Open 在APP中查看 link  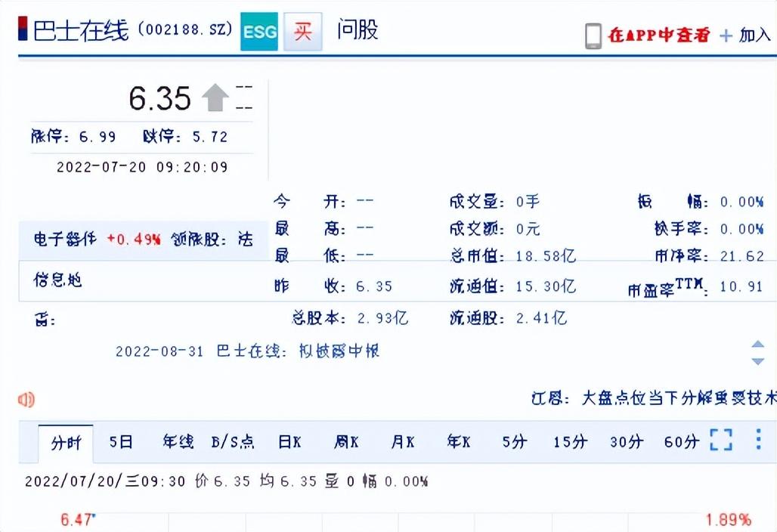click(659, 36)
